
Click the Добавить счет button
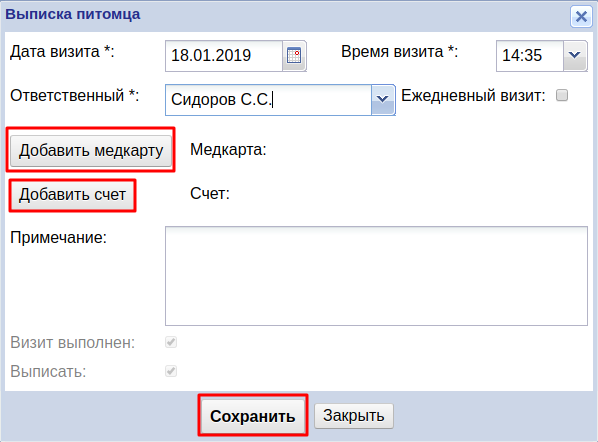pyautogui.click(x=72, y=195)
